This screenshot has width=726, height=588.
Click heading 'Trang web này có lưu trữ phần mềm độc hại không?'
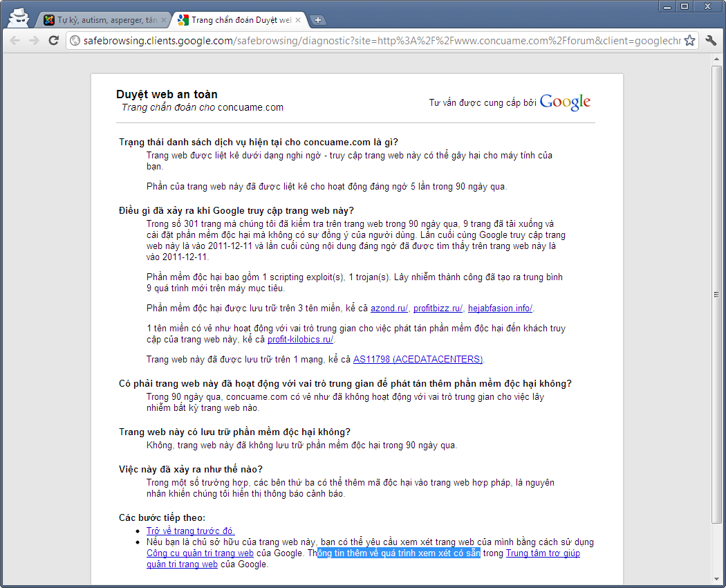235,432
